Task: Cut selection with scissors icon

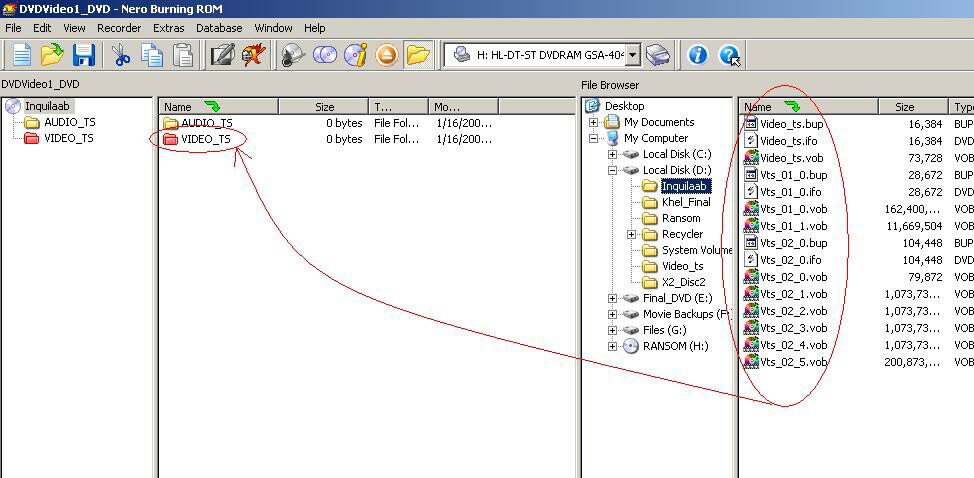Action: pyautogui.click(x=121, y=55)
